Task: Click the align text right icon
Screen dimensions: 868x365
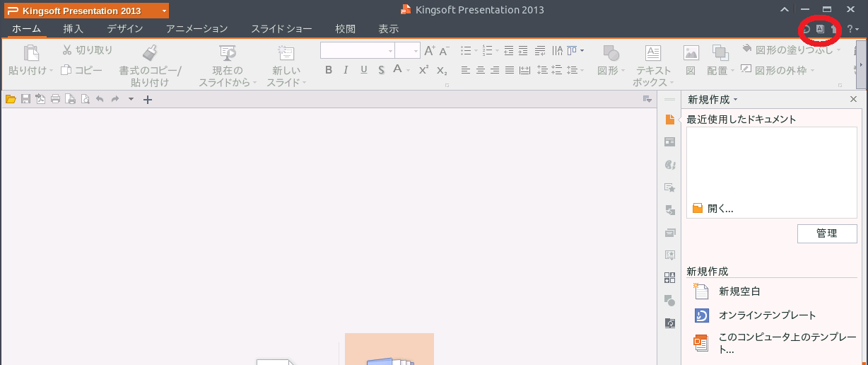Action: coord(495,70)
